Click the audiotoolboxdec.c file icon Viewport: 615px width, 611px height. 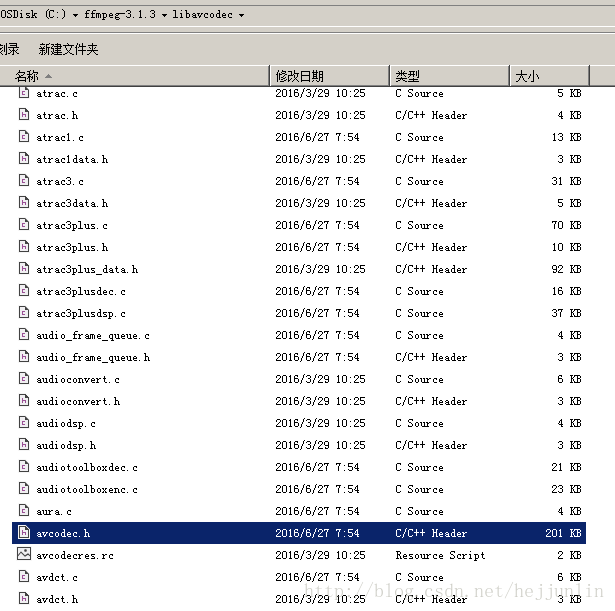(x=24, y=466)
